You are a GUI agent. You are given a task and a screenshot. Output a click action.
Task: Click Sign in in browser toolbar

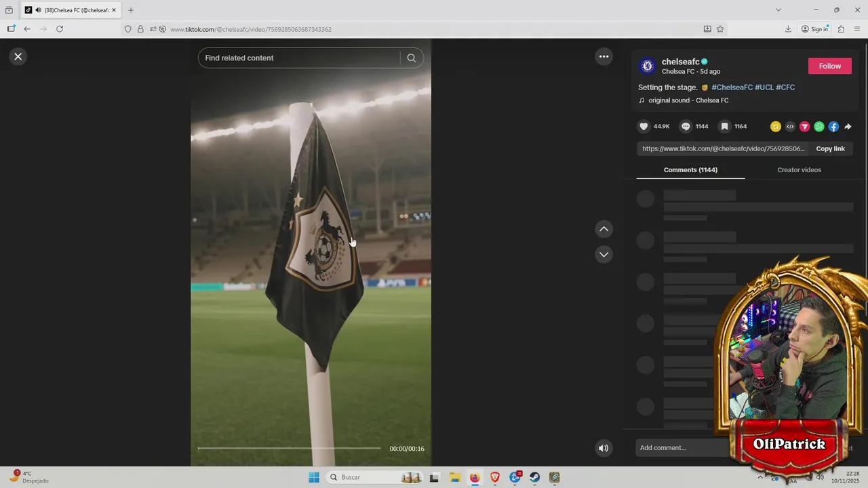814,29
